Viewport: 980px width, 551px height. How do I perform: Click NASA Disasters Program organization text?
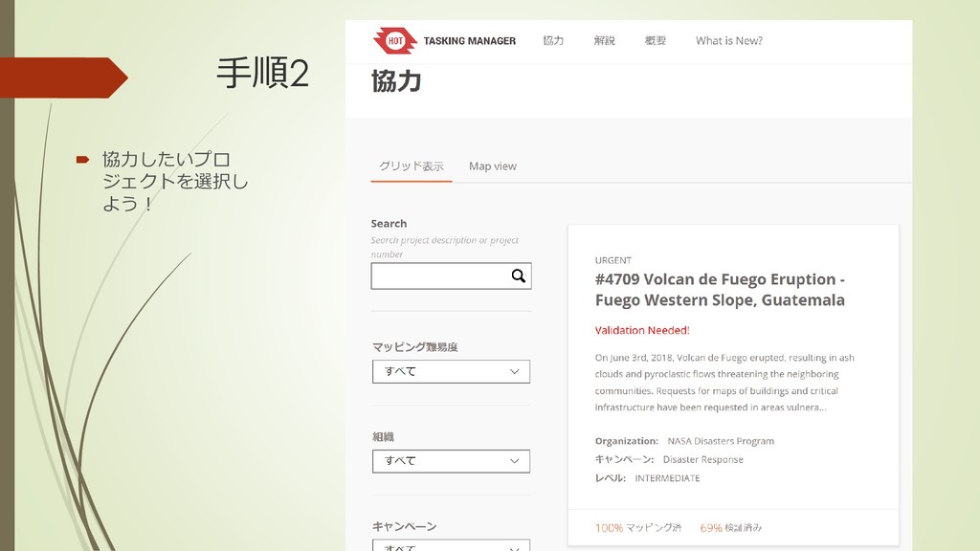[x=721, y=441]
